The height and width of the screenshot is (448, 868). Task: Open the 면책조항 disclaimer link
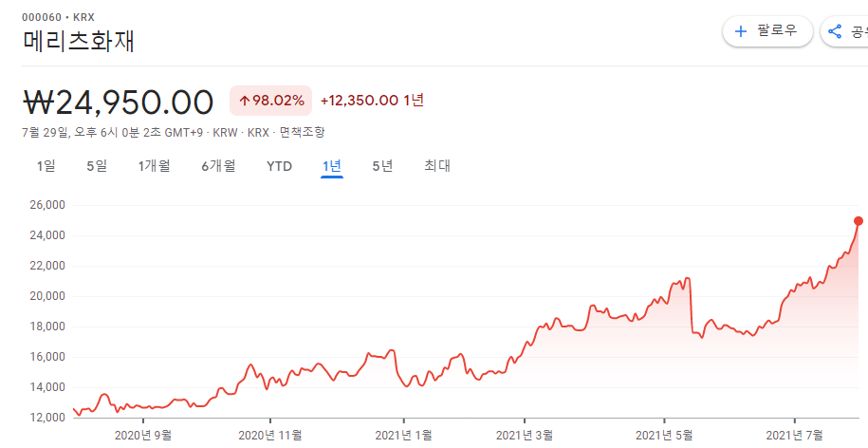point(303,133)
